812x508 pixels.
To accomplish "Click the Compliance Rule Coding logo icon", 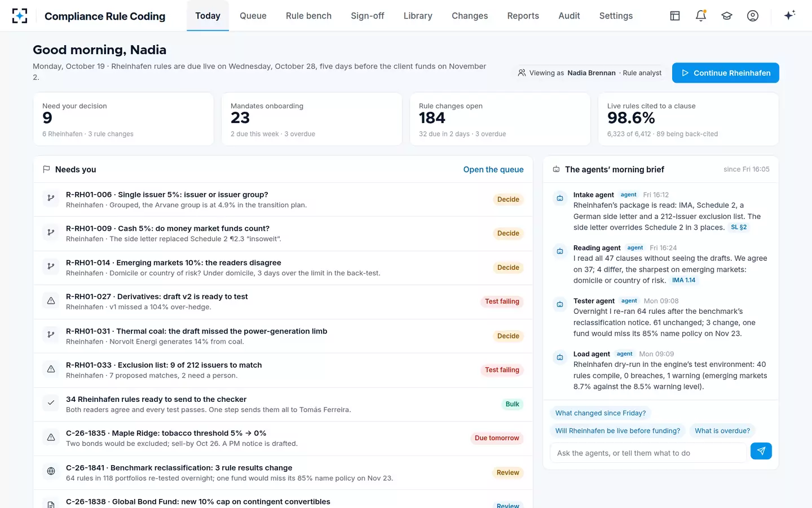I will [x=20, y=16].
